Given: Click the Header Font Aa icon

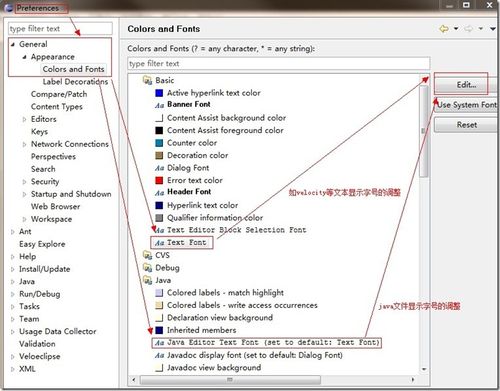Looking at the screenshot, I should point(159,193).
